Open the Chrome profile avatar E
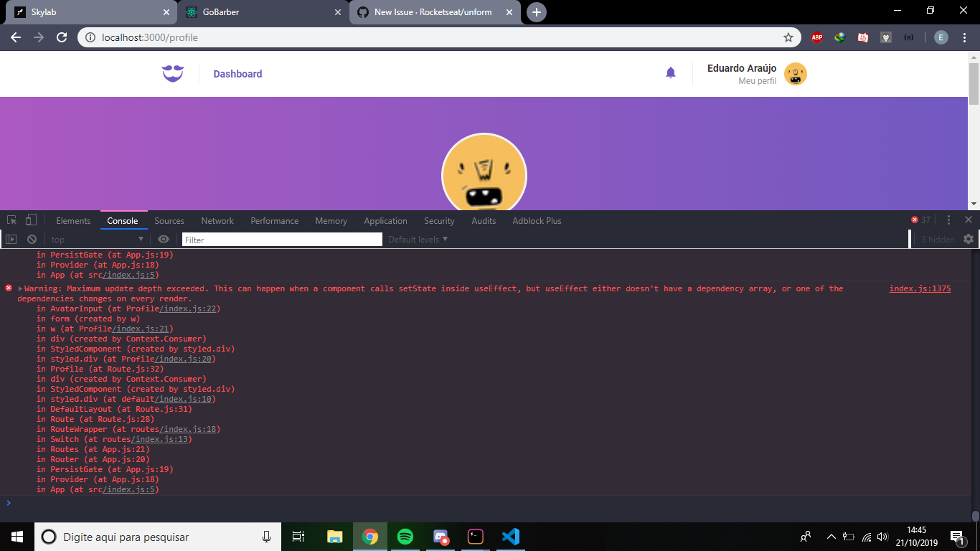This screenshot has width=980, height=551. click(941, 37)
